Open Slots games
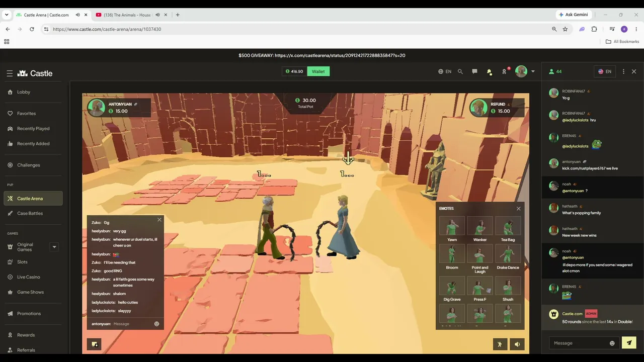 point(33,262)
